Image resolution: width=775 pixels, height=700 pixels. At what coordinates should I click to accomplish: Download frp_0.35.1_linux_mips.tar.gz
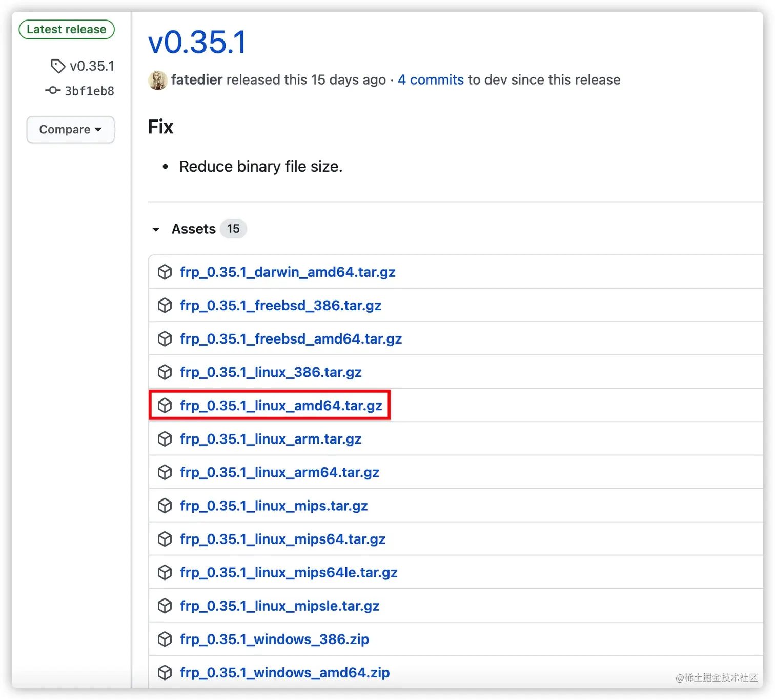(274, 505)
